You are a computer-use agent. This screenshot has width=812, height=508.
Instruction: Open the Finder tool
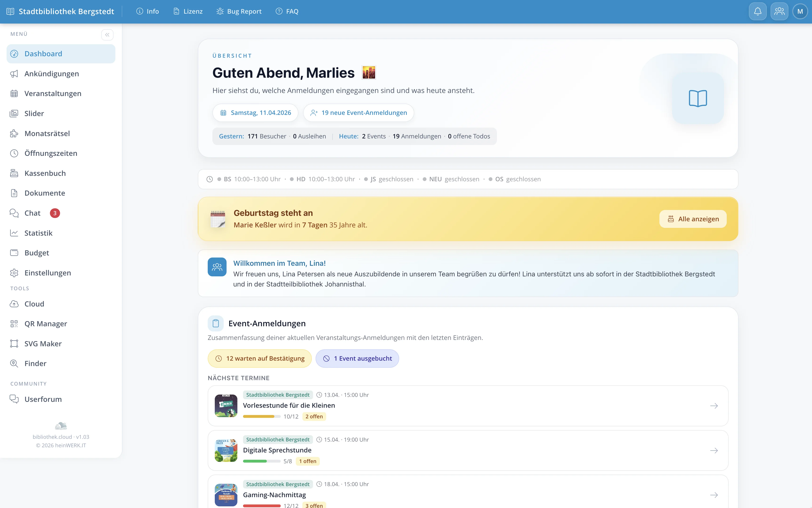(35, 363)
